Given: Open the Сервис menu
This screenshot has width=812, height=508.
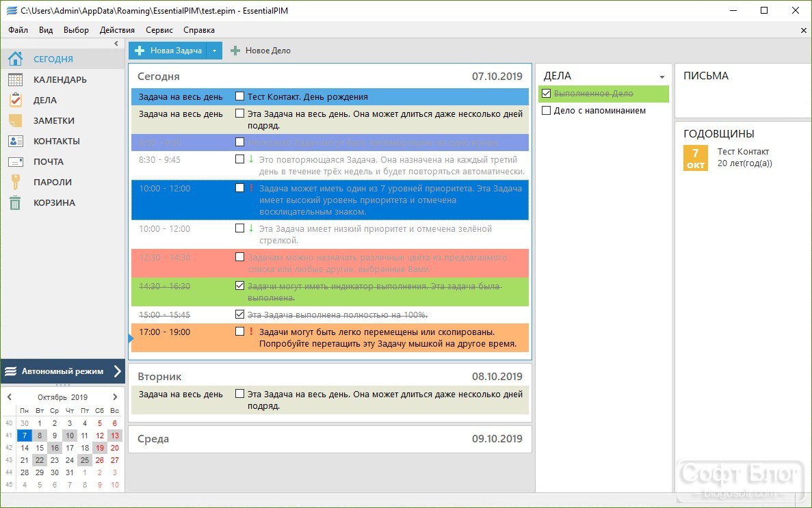Looking at the screenshot, I should [159, 30].
